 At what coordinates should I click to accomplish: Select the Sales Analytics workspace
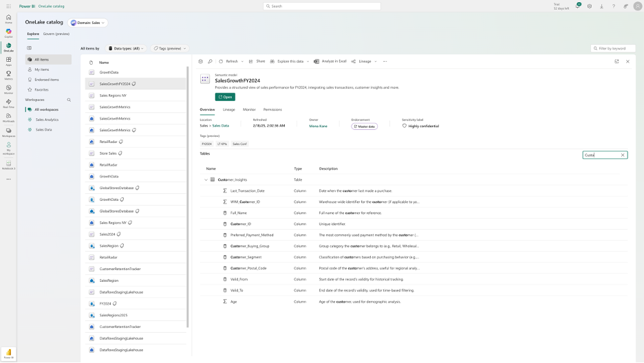(47, 120)
